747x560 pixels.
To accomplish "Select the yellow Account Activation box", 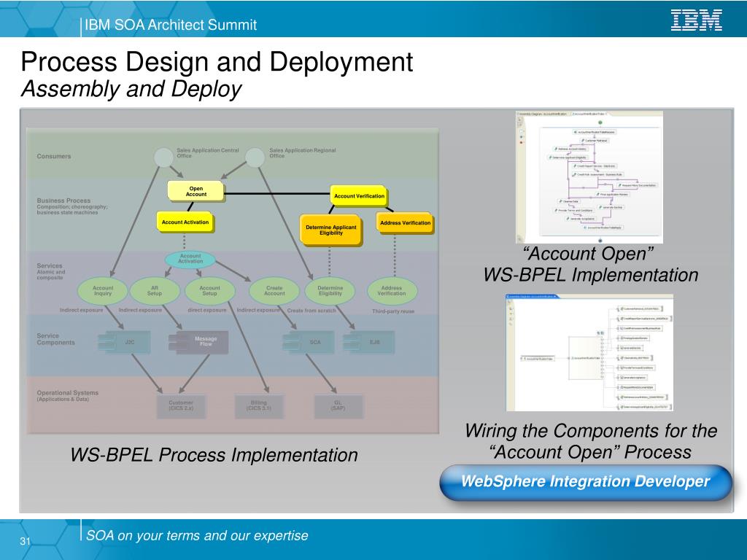I will [x=185, y=222].
